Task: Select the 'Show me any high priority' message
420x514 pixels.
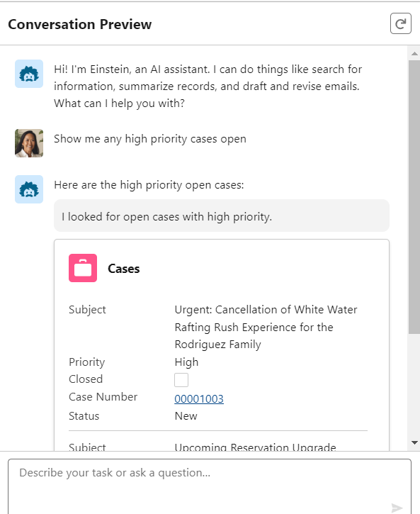Action: pyautogui.click(x=150, y=139)
